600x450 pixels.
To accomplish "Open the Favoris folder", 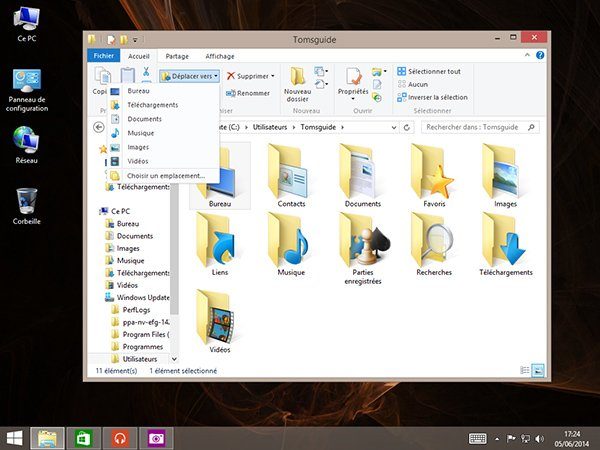I will coord(434,176).
